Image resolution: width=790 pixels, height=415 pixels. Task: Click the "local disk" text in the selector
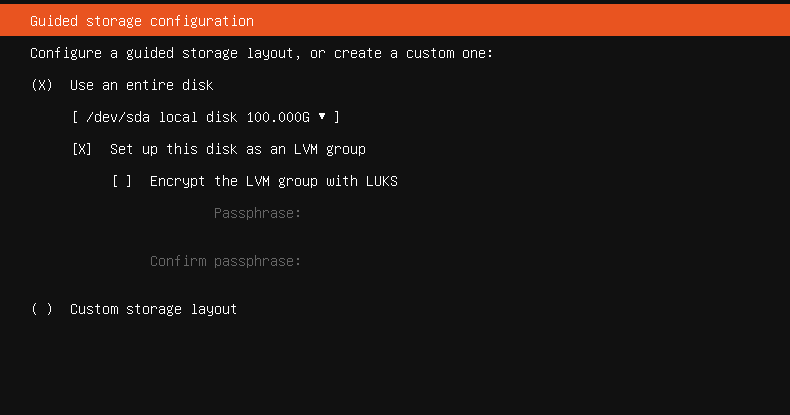pyautogui.click(x=198, y=117)
